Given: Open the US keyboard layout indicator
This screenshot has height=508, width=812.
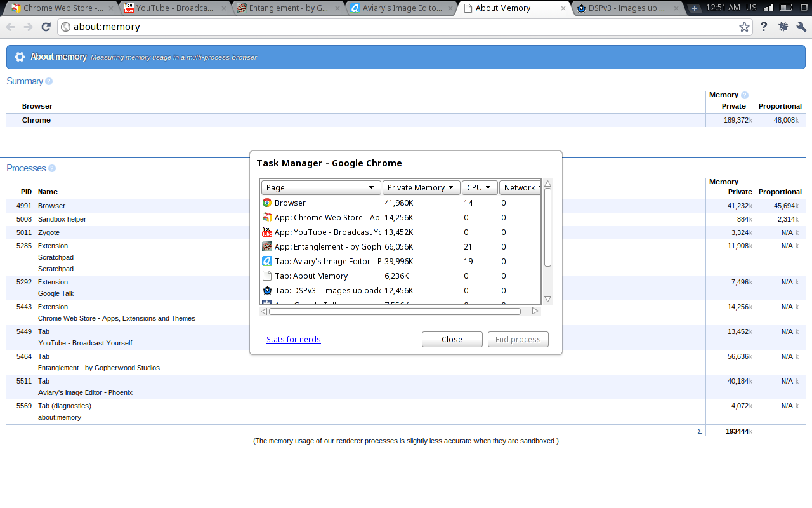Looking at the screenshot, I should point(751,8).
